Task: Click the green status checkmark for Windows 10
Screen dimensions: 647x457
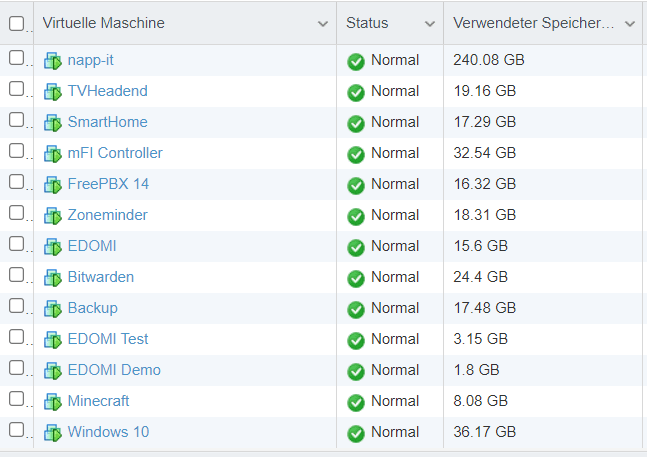Action: click(356, 433)
